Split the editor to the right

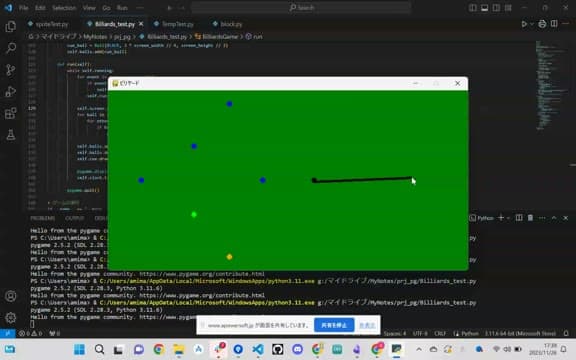point(554,24)
